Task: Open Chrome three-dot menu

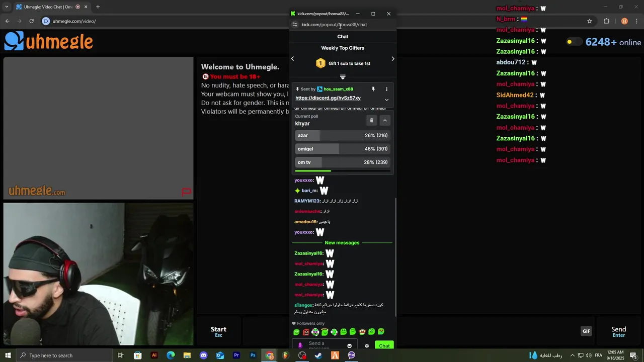Action: (x=636, y=21)
